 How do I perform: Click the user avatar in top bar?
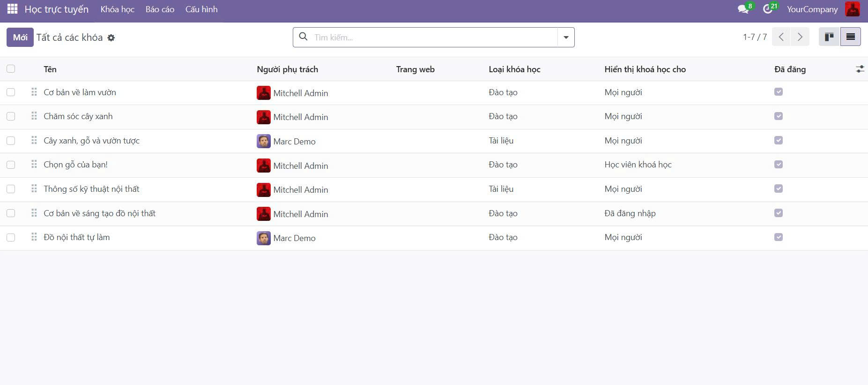coord(853,9)
